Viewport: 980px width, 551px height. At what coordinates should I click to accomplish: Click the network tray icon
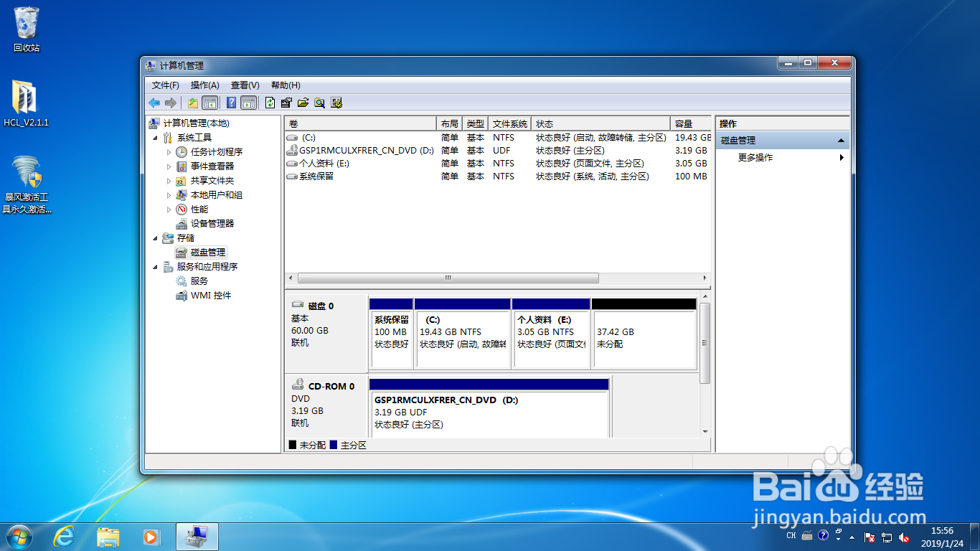[887, 536]
